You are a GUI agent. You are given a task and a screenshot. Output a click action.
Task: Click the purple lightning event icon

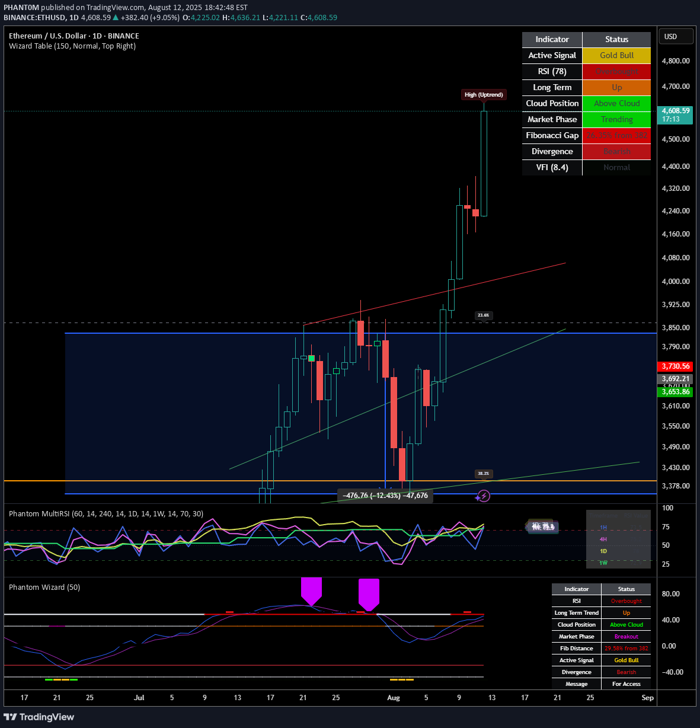pos(484,496)
